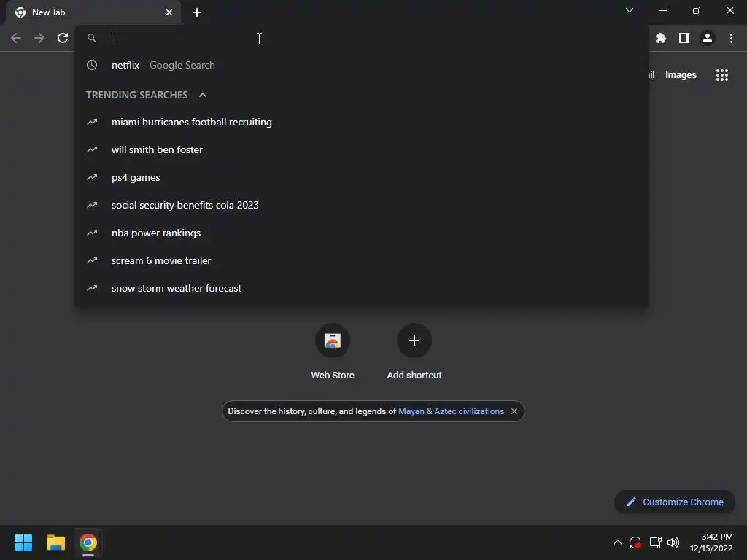Open Chrome's three-dot menu
The image size is (747, 560).
coord(731,38)
